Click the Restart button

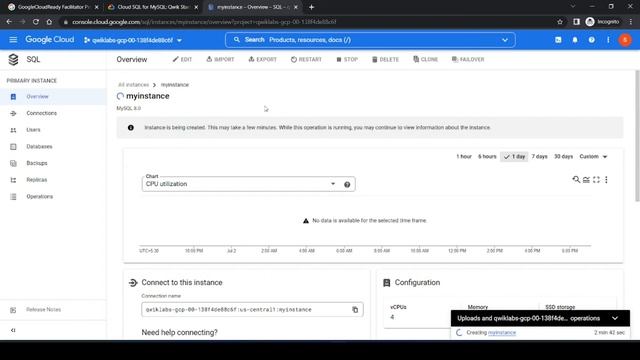coord(306,60)
